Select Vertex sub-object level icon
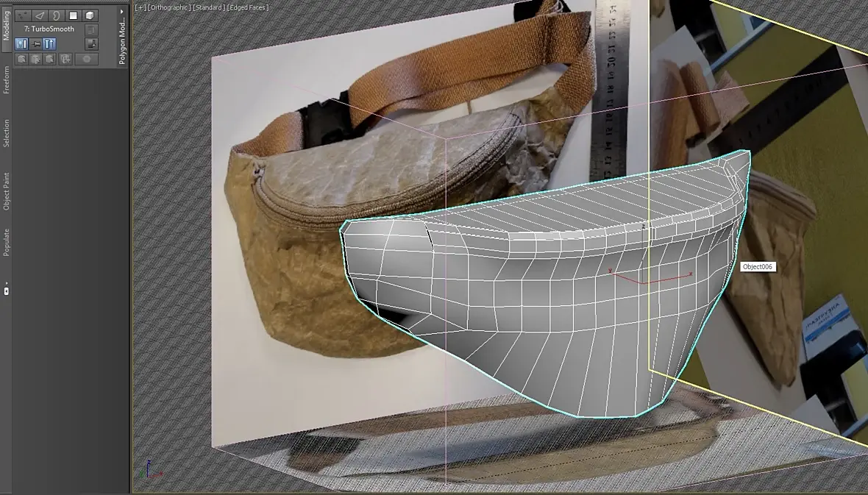This screenshot has width=868, height=495. [x=23, y=15]
